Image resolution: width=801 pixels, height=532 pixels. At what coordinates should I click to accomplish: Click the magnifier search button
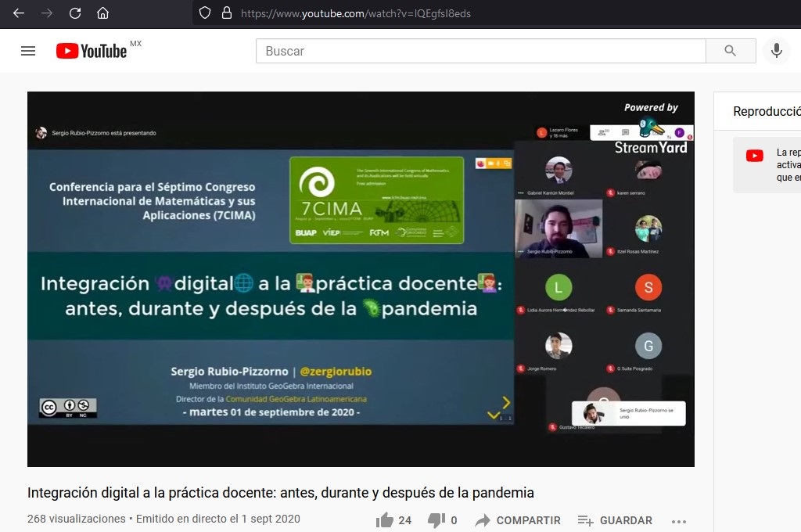tap(731, 51)
